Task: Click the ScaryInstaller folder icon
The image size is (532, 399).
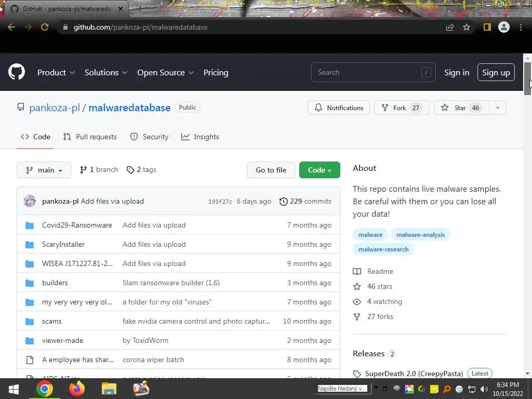Action: (30, 245)
